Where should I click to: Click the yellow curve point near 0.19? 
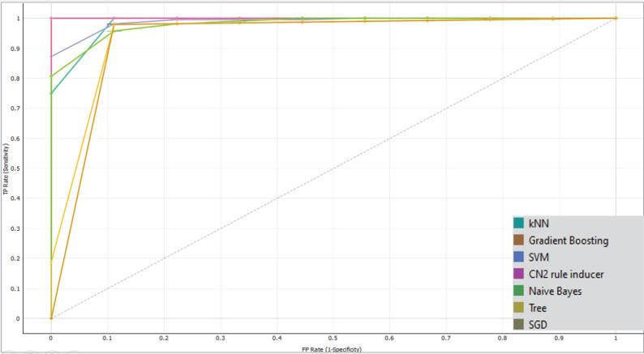pyautogui.click(x=51, y=261)
